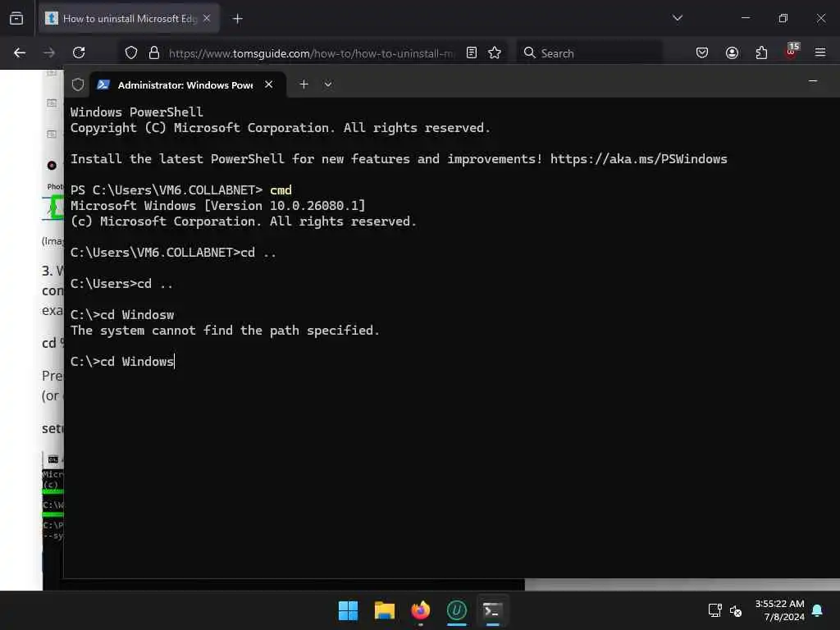Switch to Terminal on taskbar
This screenshot has width=840, height=630.
pyautogui.click(x=493, y=610)
